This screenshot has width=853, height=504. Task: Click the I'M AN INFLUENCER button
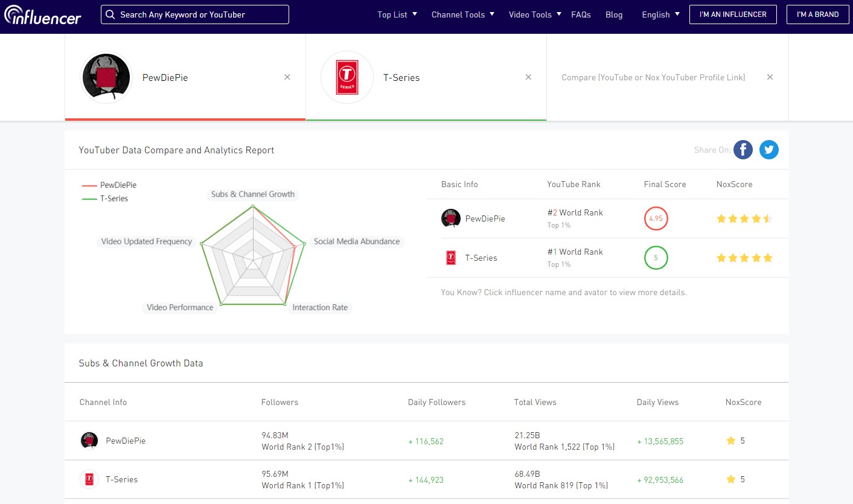point(733,14)
